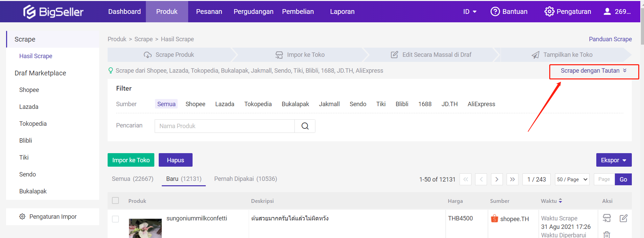Viewport: 644px width, 238px height.
Task: Open Bukalapak draft in sidebar
Action: coord(33,191)
